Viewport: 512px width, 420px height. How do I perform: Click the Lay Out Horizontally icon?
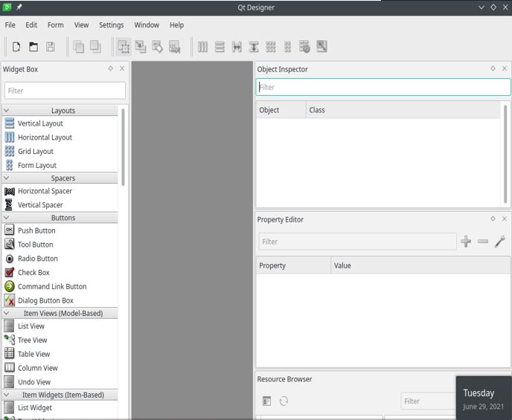[202, 47]
